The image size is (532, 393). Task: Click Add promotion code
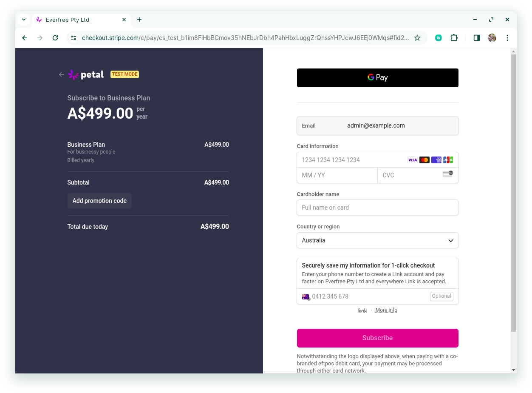click(x=99, y=201)
